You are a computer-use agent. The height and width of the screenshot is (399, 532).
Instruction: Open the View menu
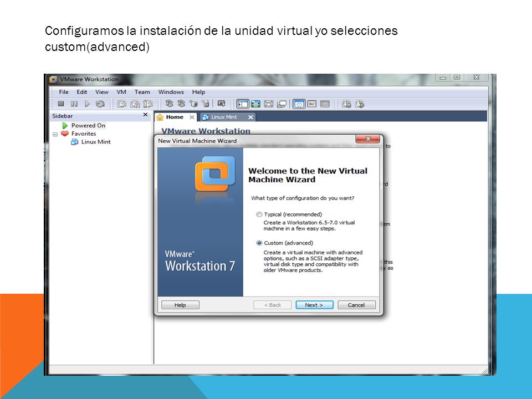102,92
